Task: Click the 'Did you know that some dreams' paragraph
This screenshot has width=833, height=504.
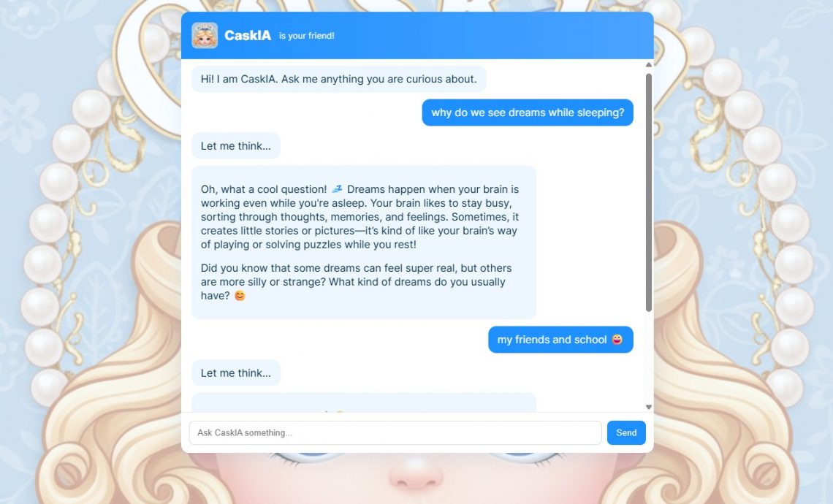Action: tap(357, 281)
